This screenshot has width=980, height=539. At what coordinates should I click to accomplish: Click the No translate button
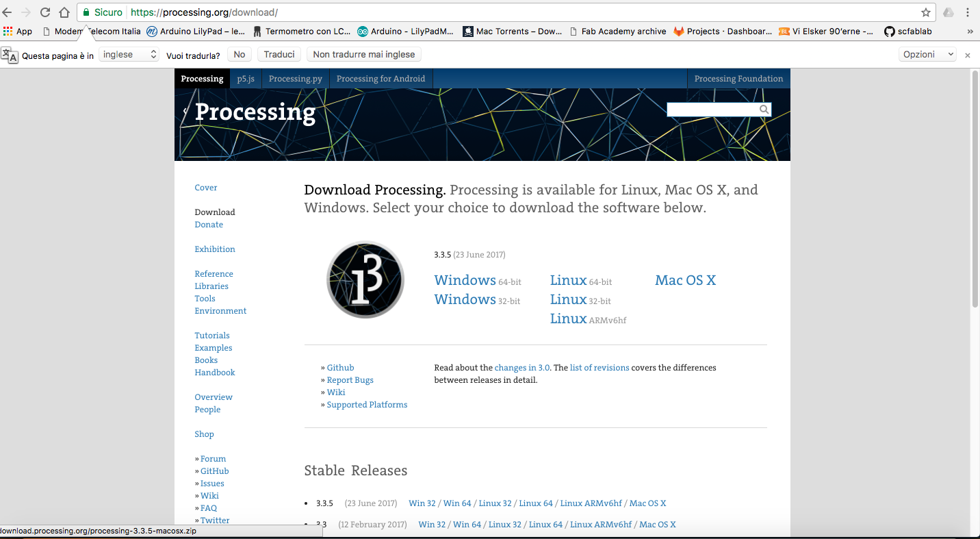click(239, 55)
